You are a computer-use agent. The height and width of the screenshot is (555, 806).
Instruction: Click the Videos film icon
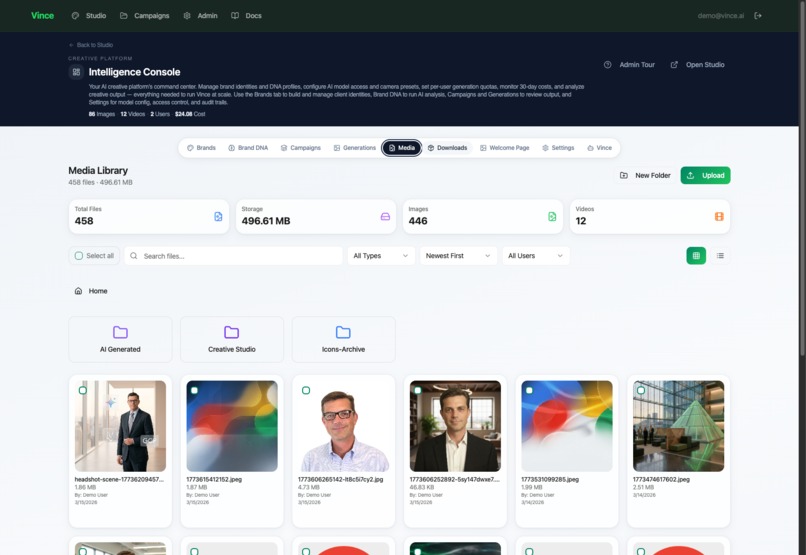(719, 216)
